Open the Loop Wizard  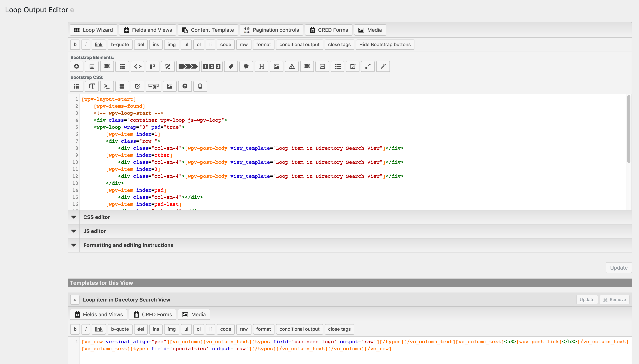pos(93,30)
